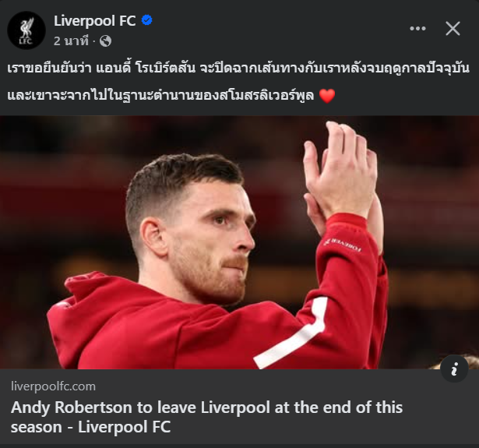
Task: Click the blue verified badge
Action: click(147, 20)
